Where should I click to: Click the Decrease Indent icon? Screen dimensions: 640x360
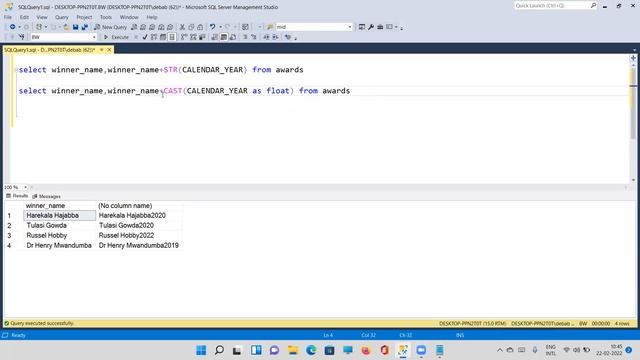pyautogui.click(x=266, y=37)
